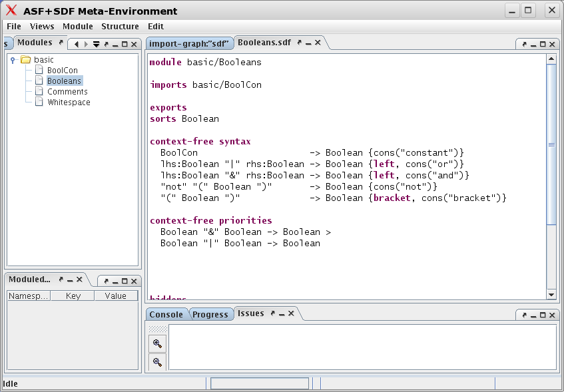Click the editor scrollbar down arrow
This screenshot has height=392, width=564.
pyautogui.click(x=551, y=295)
